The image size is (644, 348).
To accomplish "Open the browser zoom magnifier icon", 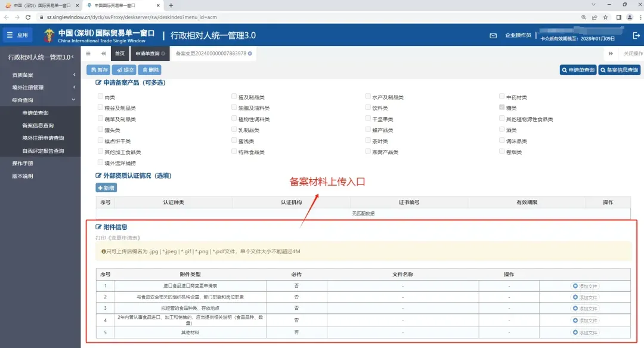I will click(x=584, y=17).
